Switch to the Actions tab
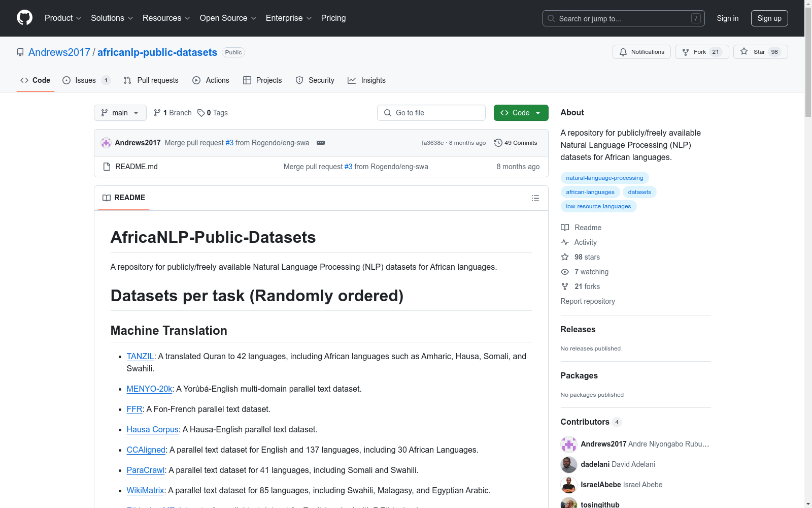The image size is (812, 508). point(211,80)
